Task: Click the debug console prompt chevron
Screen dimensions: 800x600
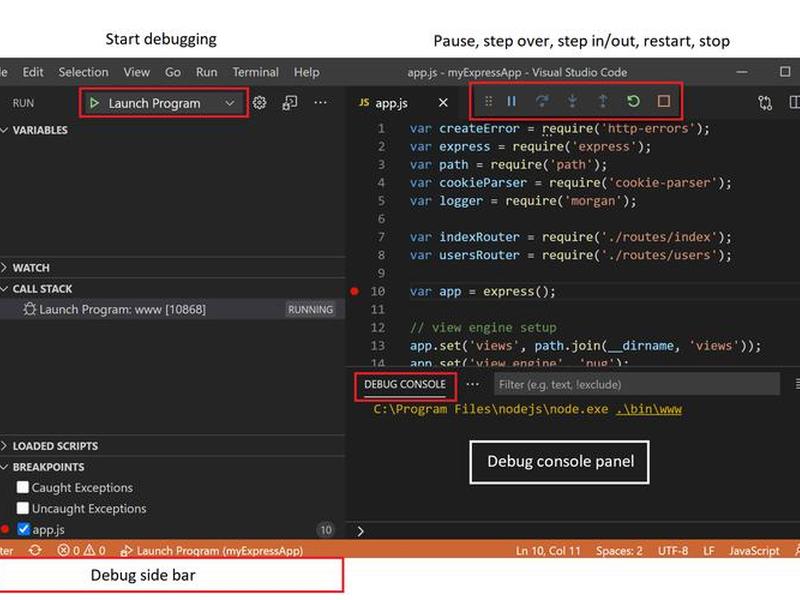Action: tap(360, 531)
